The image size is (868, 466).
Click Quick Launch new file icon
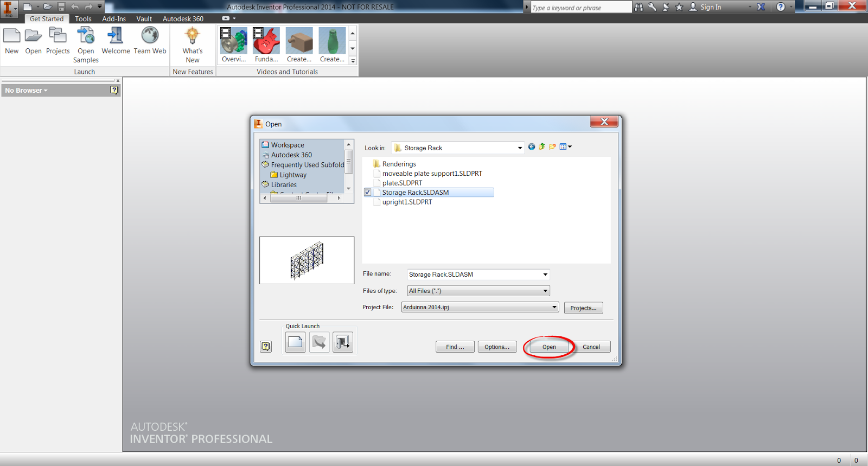point(295,342)
